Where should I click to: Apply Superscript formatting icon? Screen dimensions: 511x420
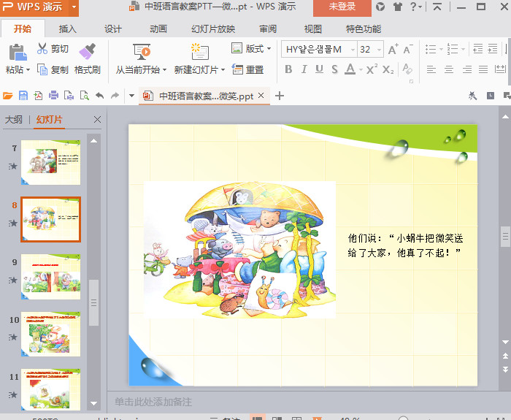[372, 69]
